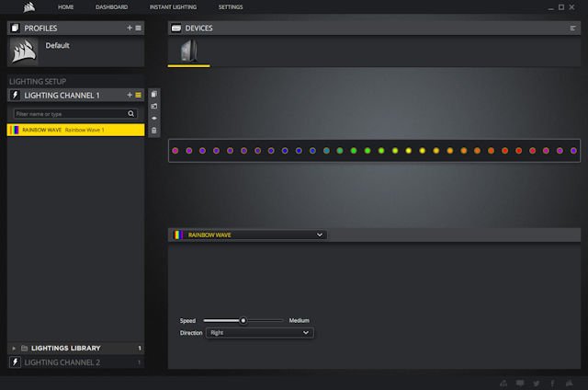Open the Twitter bird icon
Screen dimensions: 588x390
[537, 384]
